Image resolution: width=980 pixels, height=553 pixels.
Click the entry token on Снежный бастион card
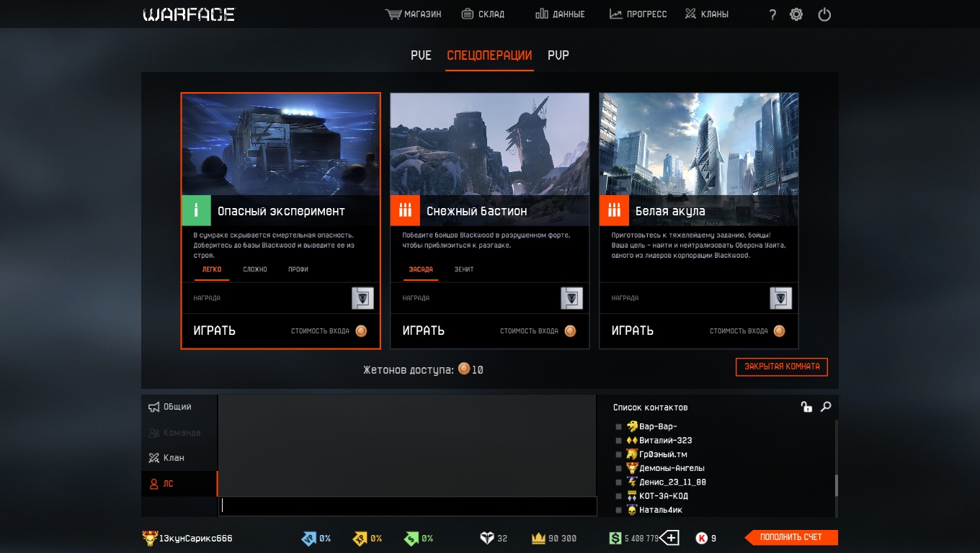[x=570, y=331]
